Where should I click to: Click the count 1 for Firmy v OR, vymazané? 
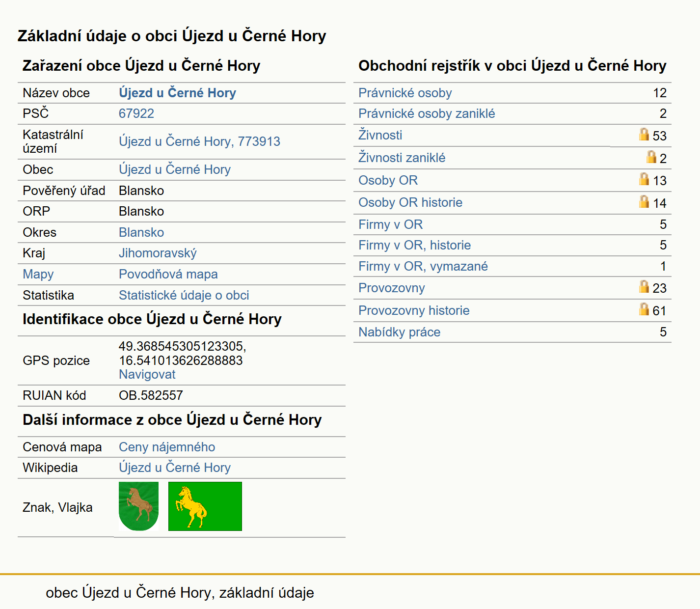(x=663, y=266)
